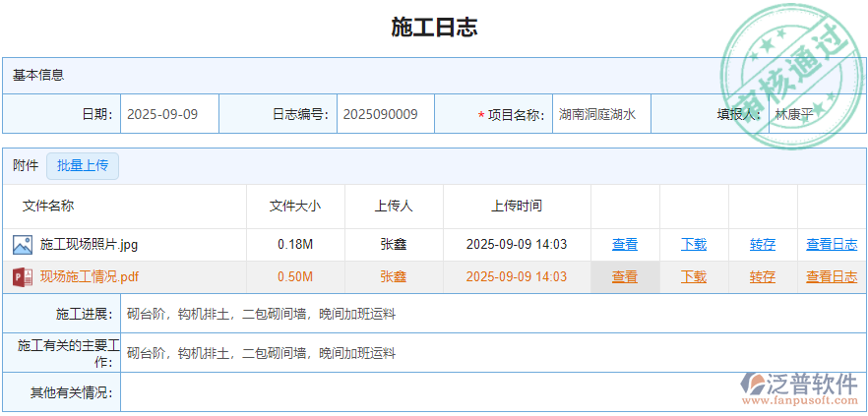Click the 施工进展 text field
The image size is (868, 416).
coord(493,314)
